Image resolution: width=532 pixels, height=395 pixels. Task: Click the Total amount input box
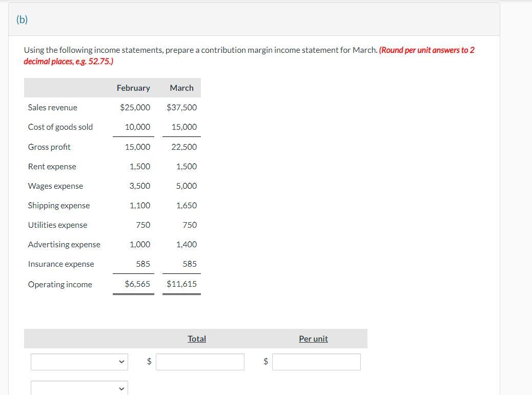200,362
